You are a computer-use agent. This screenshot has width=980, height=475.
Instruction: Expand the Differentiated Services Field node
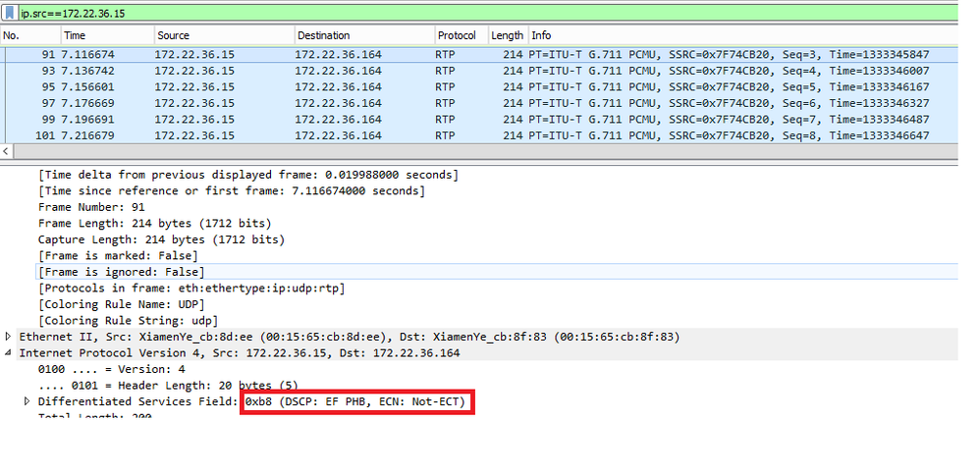27,402
